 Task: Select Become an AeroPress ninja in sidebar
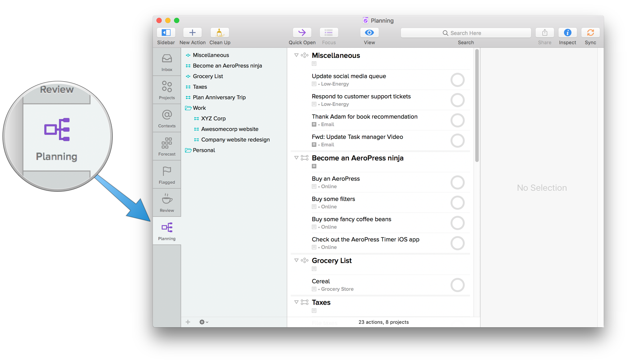(228, 65)
